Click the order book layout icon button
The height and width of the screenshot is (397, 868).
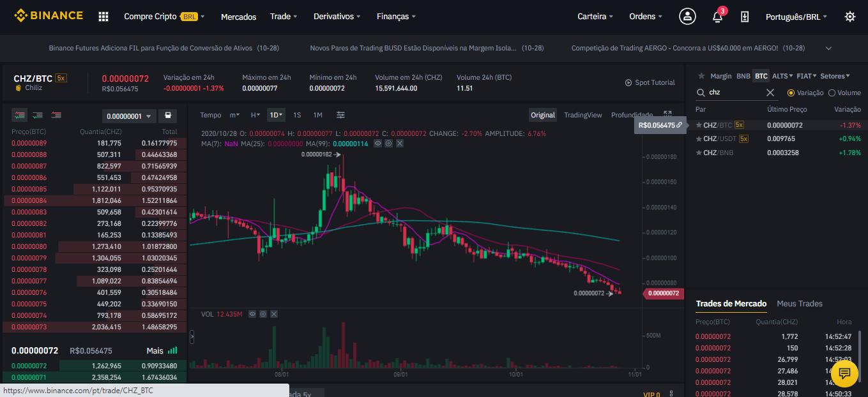pyautogui.click(x=167, y=116)
